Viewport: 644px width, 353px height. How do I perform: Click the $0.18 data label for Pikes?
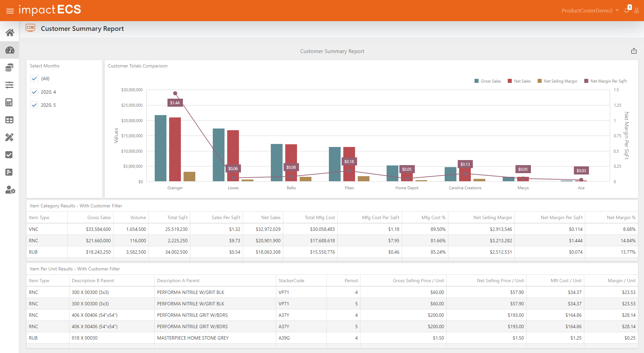coord(349,162)
